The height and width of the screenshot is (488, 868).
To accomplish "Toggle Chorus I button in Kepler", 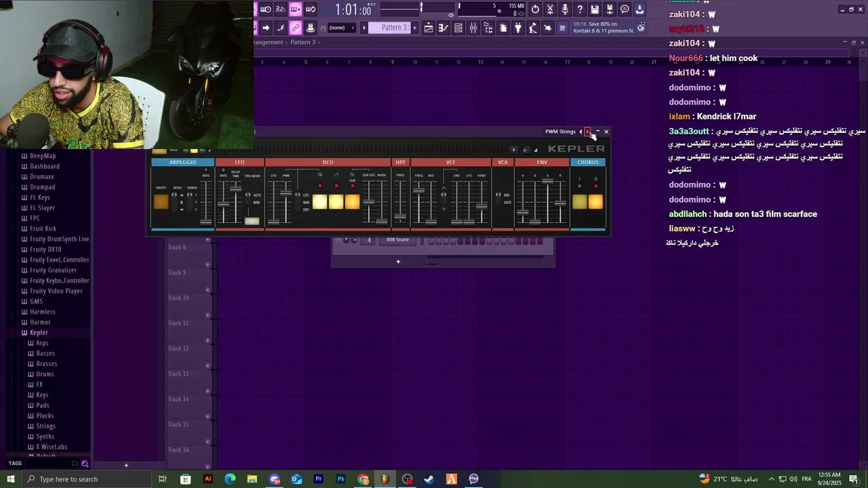I will click(579, 201).
